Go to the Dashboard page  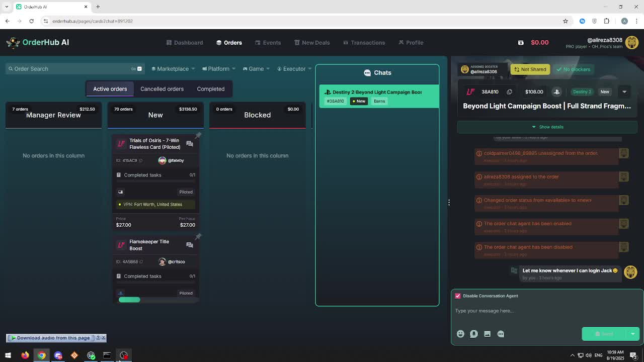(185, 43)
